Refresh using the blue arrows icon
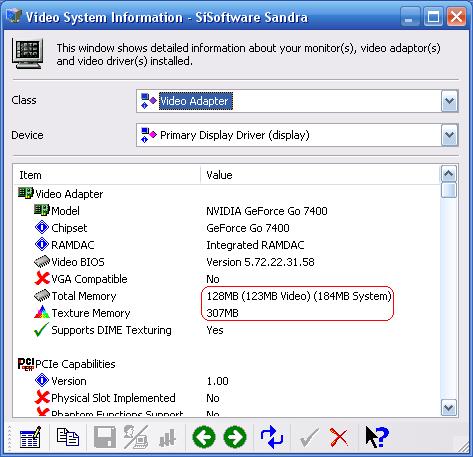 [272, 437]
